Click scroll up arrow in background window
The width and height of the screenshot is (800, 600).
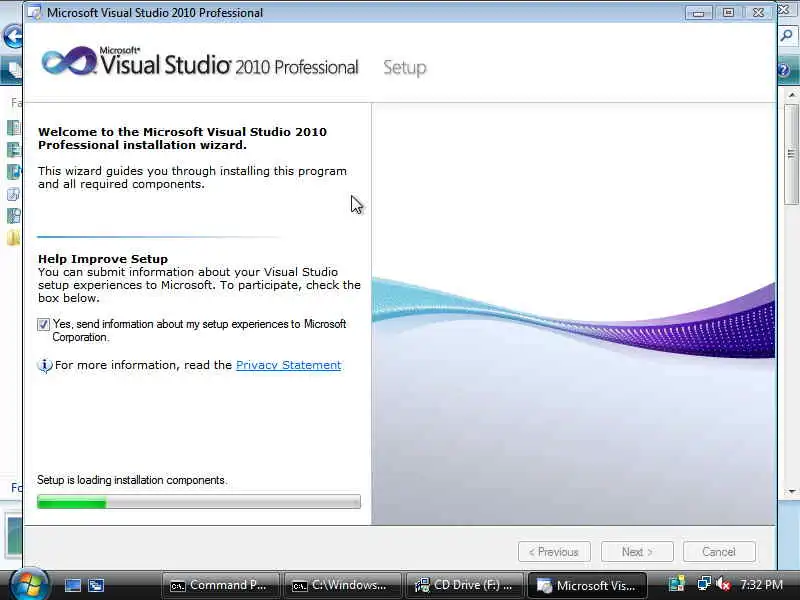coord(792,95)
